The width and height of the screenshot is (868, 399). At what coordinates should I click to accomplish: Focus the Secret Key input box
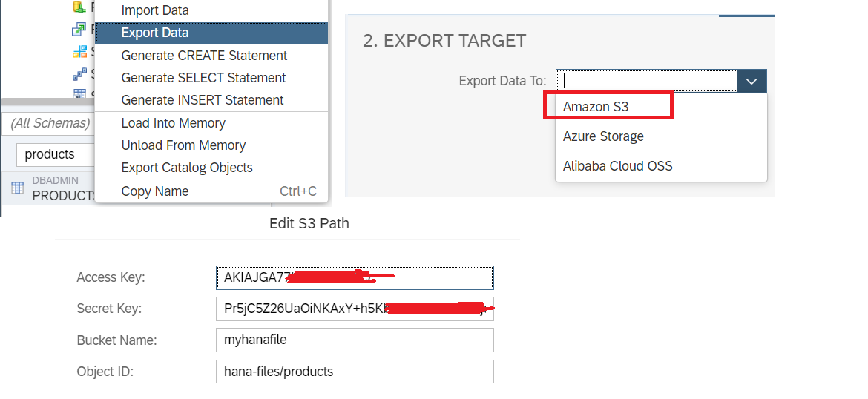pos(354,309)
